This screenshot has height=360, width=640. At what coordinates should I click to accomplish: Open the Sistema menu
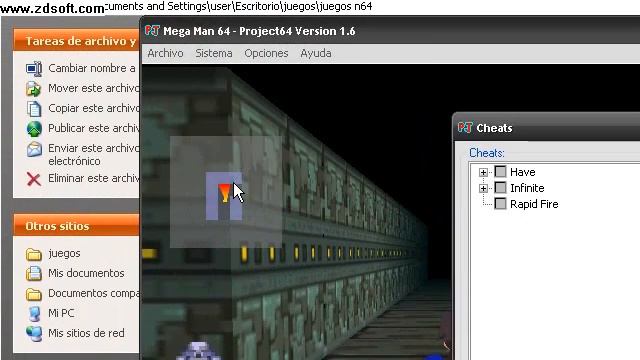pos(213,53)
